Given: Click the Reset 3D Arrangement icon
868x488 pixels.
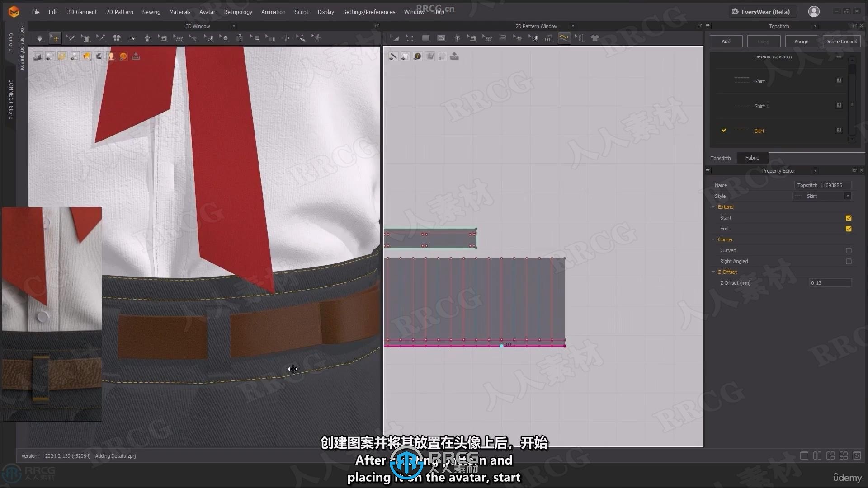Looking at the screenshot, I should [117, 38].
